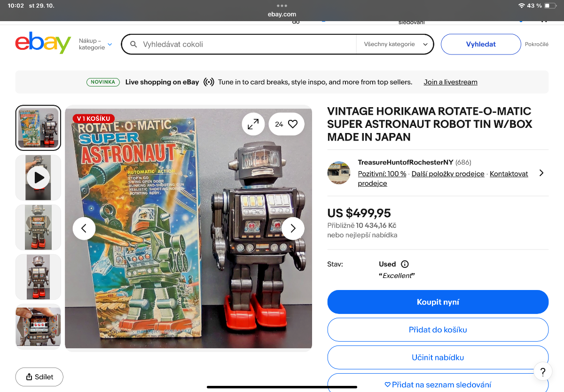Open Všechny kategorie dropdown
The image size is (564, 392).
(x=395, y=44)
